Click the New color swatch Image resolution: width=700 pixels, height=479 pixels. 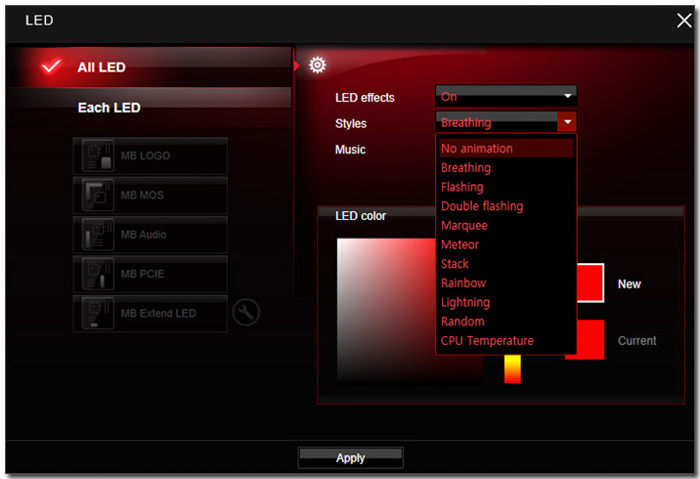click(590, 283)
